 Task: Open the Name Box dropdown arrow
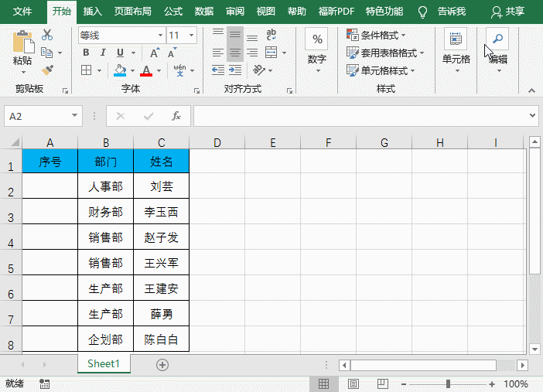[75, 116]
